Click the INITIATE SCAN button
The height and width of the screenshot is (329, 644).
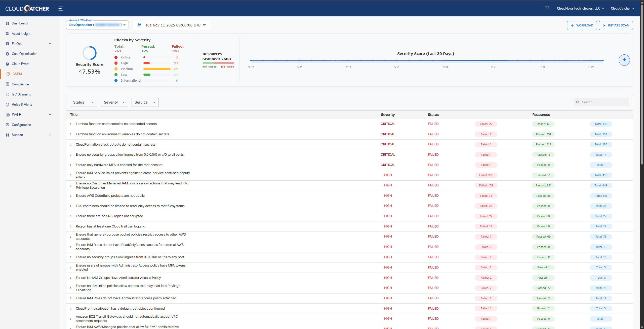click(x=616, y=25)
